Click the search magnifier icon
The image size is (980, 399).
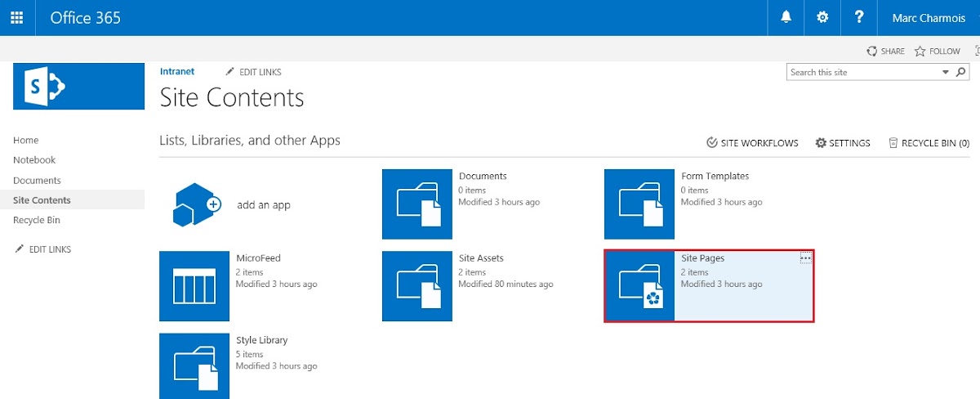click(x=960, y=72)
